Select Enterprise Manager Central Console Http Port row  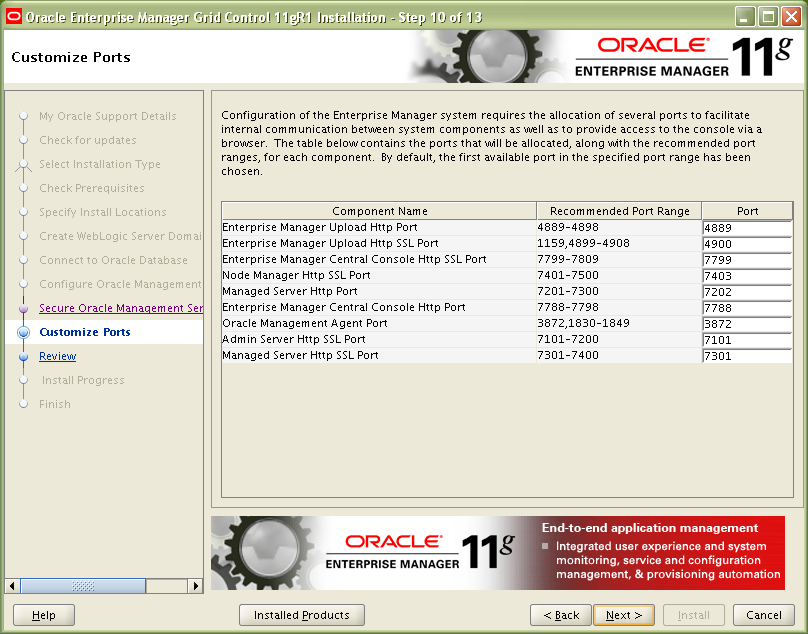tap(379, 307)
